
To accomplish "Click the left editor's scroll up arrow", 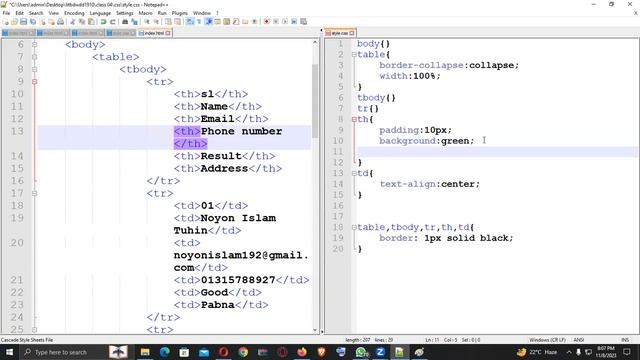I will coord(315,42).
